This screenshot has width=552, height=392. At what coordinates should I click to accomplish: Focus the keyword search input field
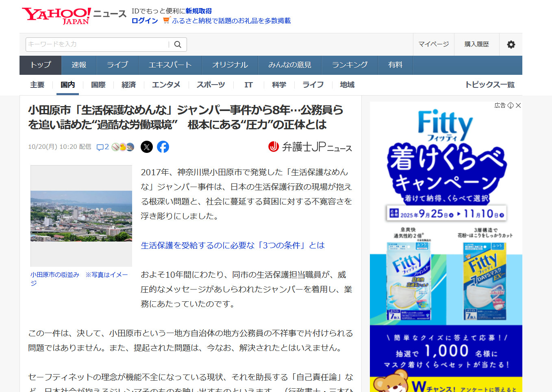click(98, 44)
